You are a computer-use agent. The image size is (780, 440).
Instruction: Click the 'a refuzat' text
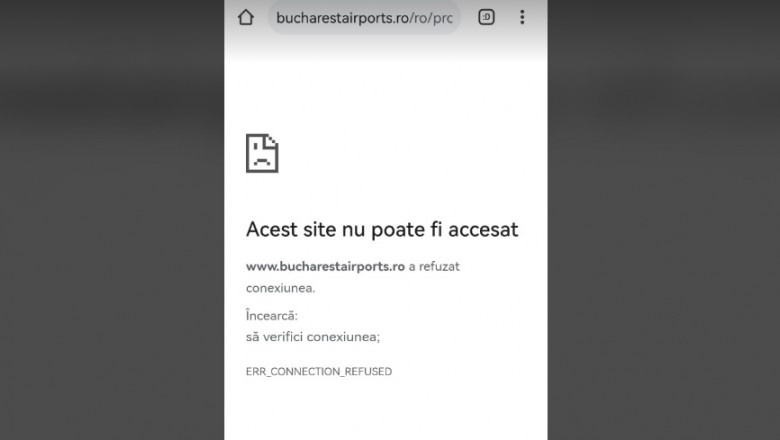[434, 266]
